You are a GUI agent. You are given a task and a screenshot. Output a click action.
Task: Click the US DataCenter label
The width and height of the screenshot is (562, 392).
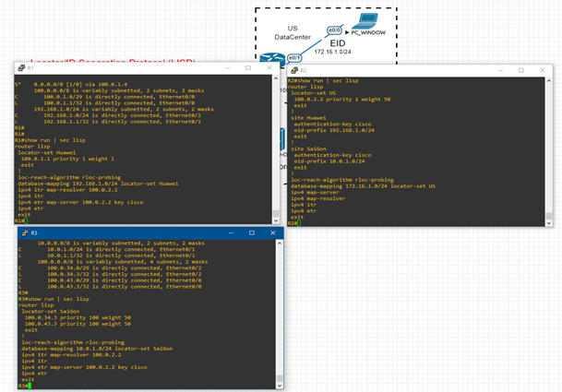click(293, 32)
